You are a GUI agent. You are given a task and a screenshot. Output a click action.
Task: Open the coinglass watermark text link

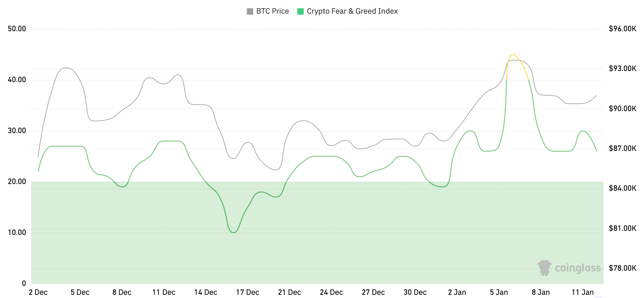(578, 268)
